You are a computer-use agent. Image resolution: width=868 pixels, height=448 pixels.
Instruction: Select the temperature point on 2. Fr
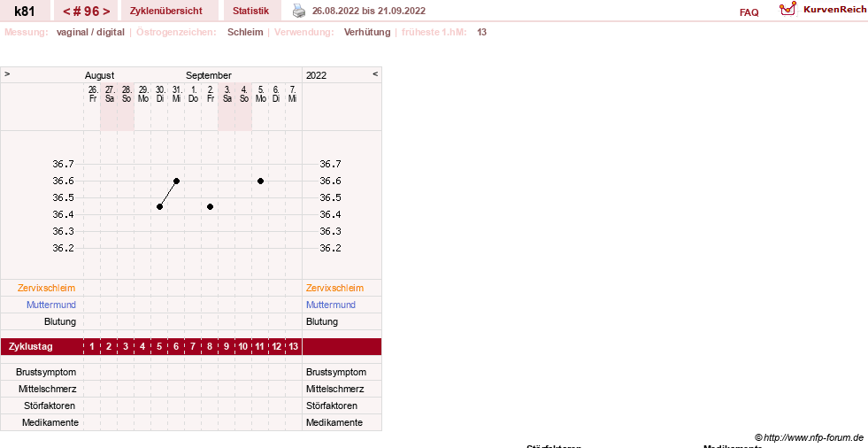211,206
